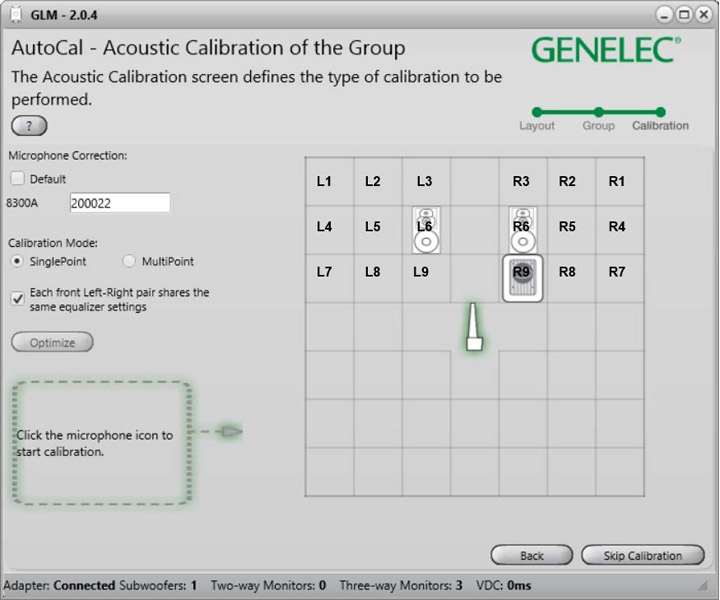Click the GLM app icon in title bar

[x=16, y=15]
